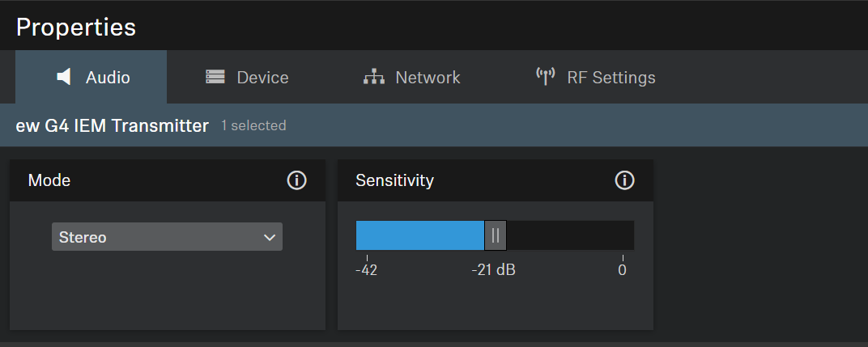Click the "1 selected" indicator text
The height and width of the screenshot is (347, 868).
(253, 126)
